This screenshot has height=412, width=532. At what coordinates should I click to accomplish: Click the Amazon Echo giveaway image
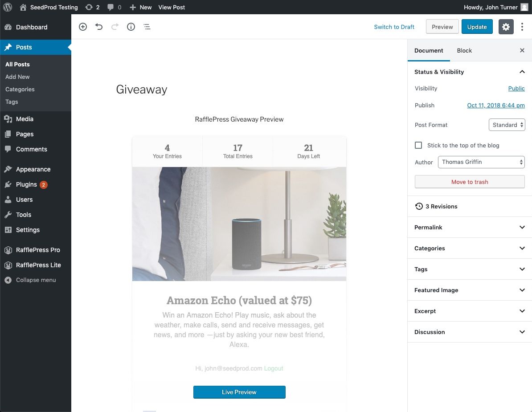click(239, 224)
